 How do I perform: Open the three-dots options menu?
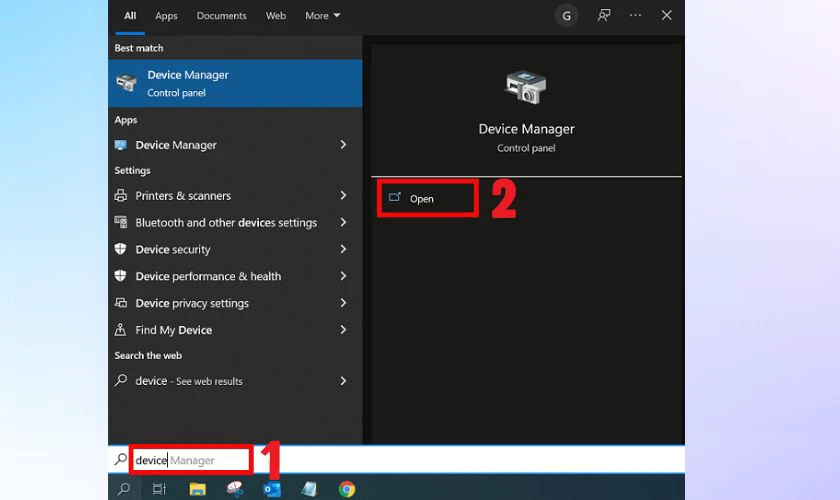point(635,16)
